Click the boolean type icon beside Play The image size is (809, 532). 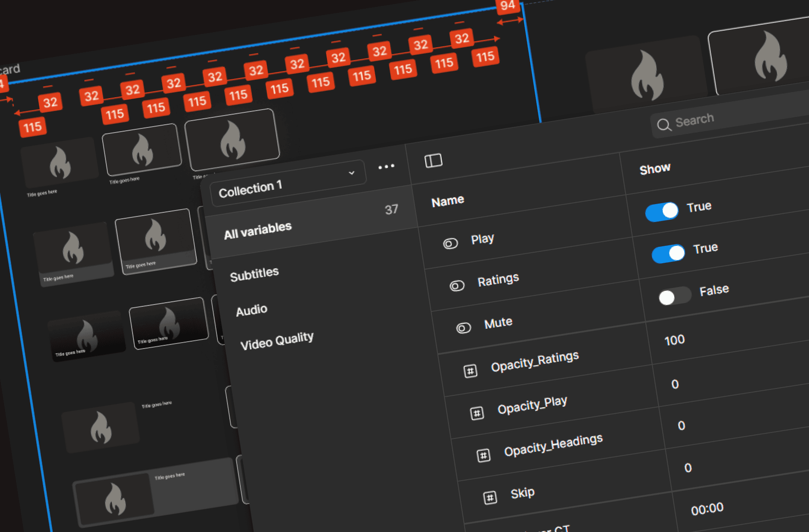[x=450, y=244]
